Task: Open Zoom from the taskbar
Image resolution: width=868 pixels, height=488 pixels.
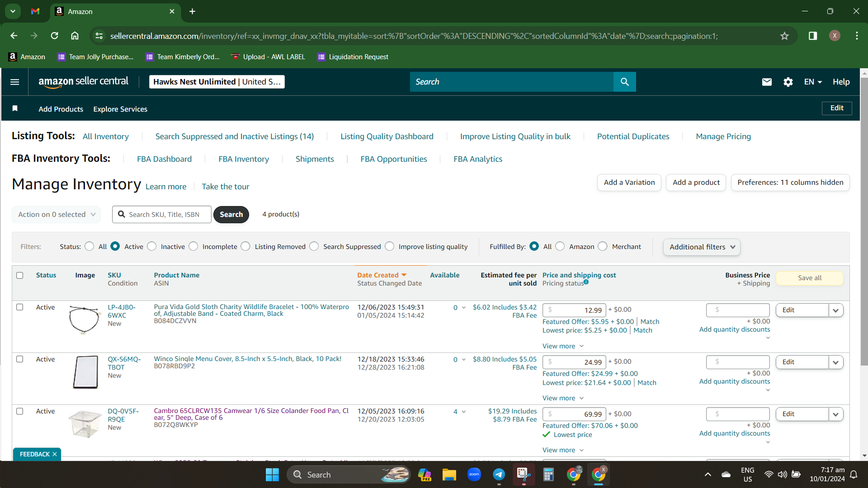Action: 474,475
